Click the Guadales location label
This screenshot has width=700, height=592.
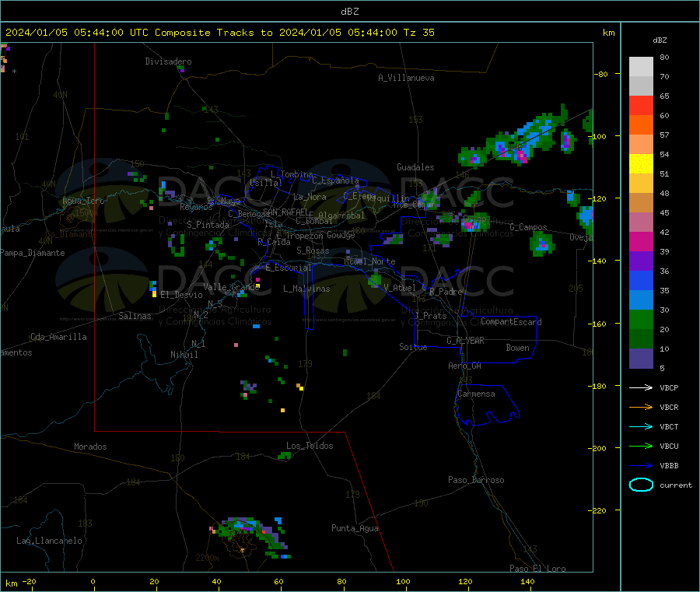415,167
